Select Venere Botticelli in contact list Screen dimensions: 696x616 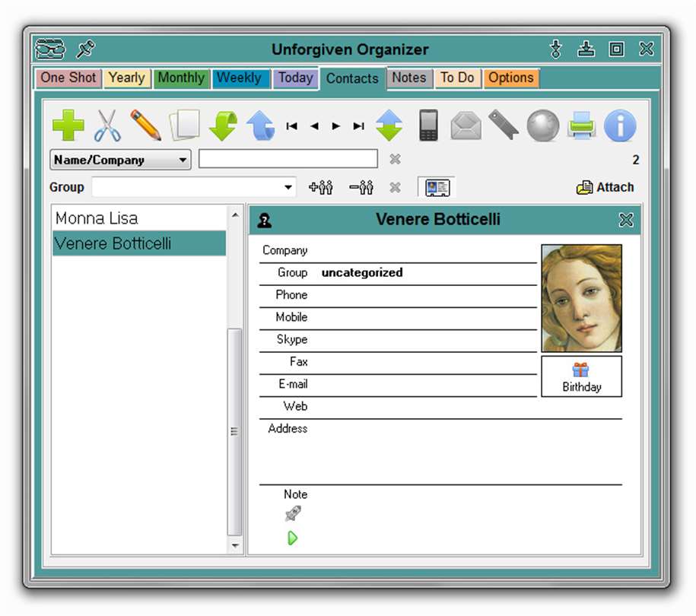(x=139, y=243)
